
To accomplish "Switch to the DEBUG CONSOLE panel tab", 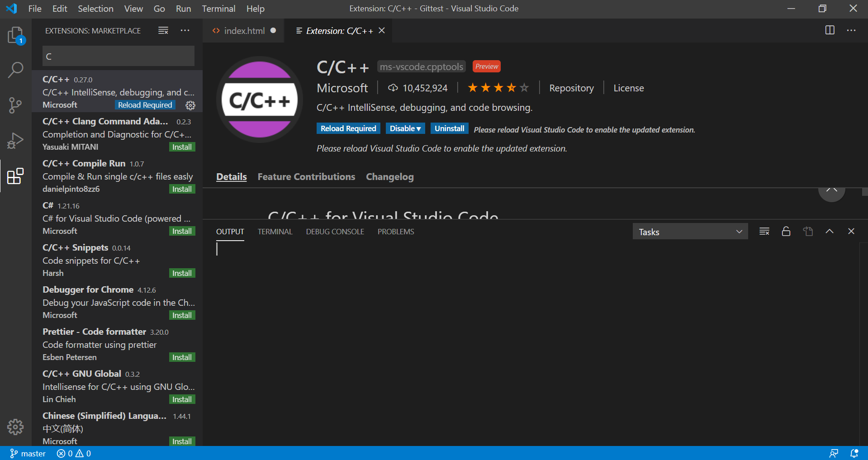I will tap(335, 232).
